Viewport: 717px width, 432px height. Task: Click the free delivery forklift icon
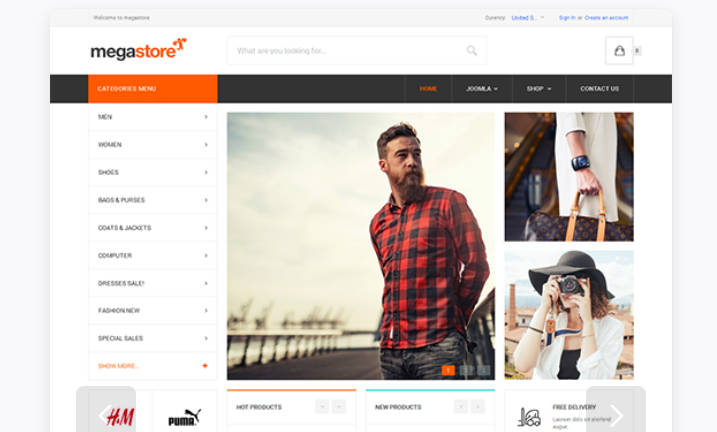(529, 416)
